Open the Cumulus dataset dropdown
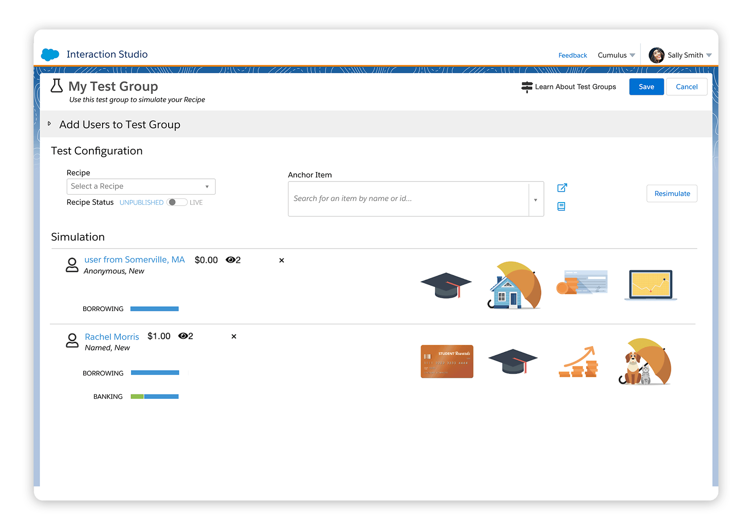The image size is (756, 532). tap(616, 55)
